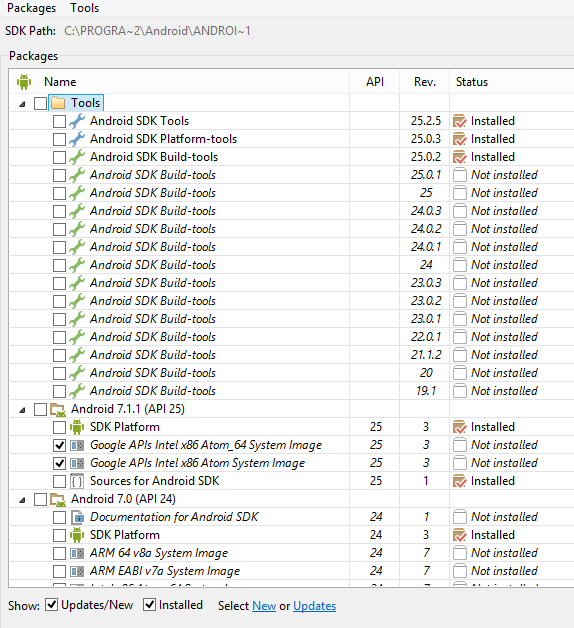Click revision value 25.2.5
Image resolution: width=574 pixels, height=628 pixels.
(426, 121)
